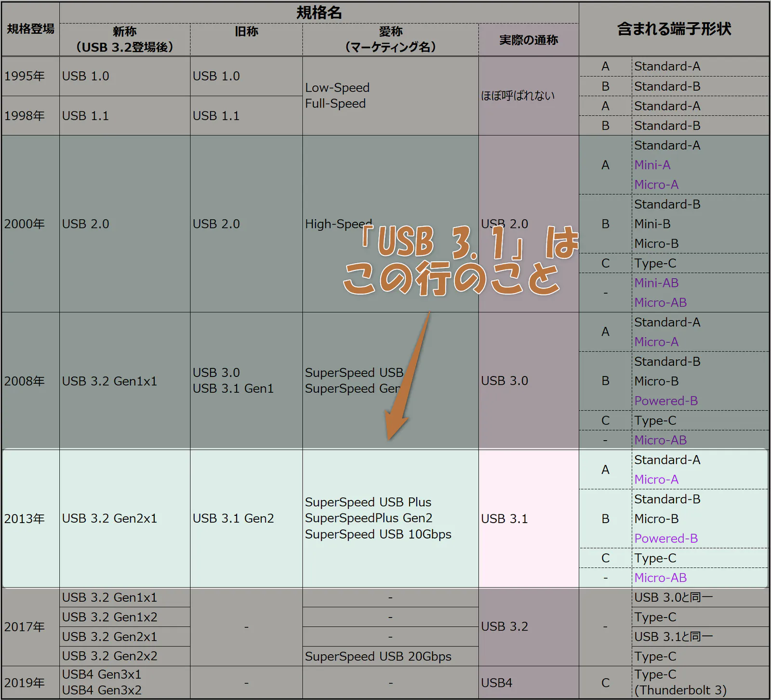Click the High-Speed marketing name cell
771x700 pixels.
pos(390,224)
